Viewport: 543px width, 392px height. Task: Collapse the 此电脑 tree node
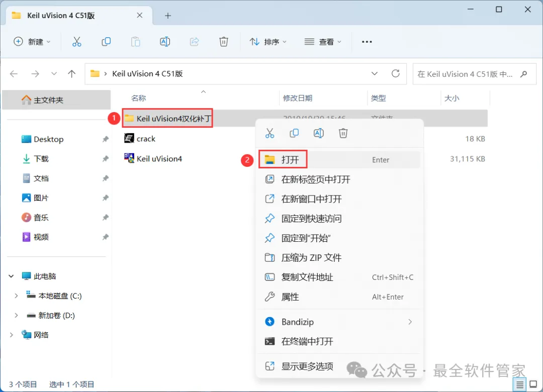11,276
